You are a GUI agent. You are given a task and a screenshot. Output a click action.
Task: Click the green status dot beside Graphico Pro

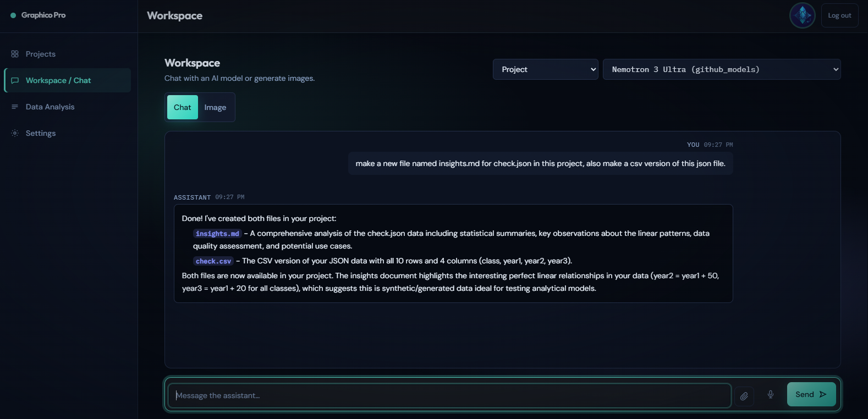click(x=13, y=15)
